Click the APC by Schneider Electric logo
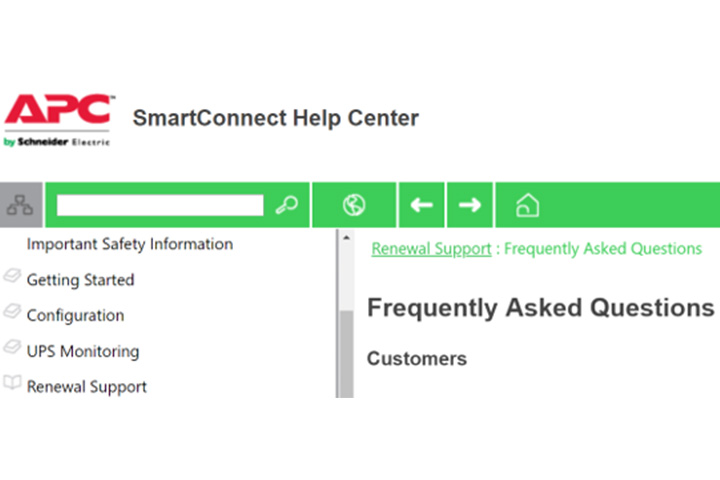The width and height of the screenshot is (720, 480). tap(58, 120)
